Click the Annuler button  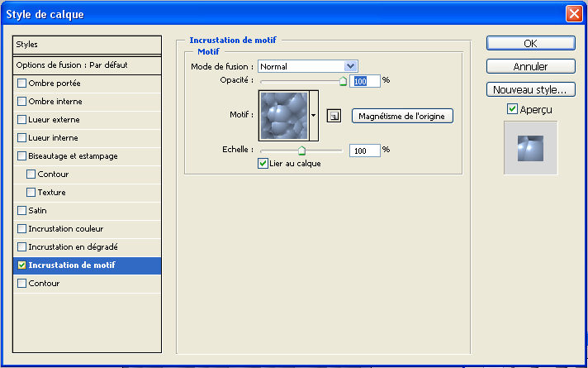tap(530, 66)
